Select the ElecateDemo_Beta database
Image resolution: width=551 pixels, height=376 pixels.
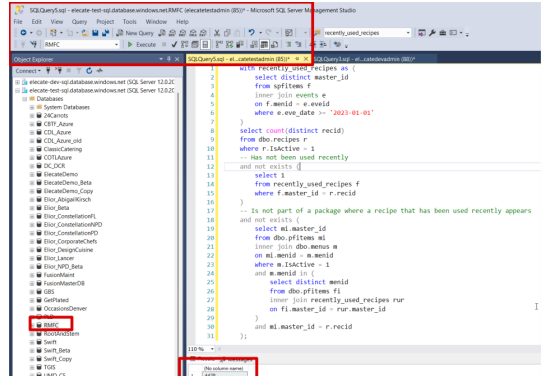pyautogui.click(x=67, y=183)
